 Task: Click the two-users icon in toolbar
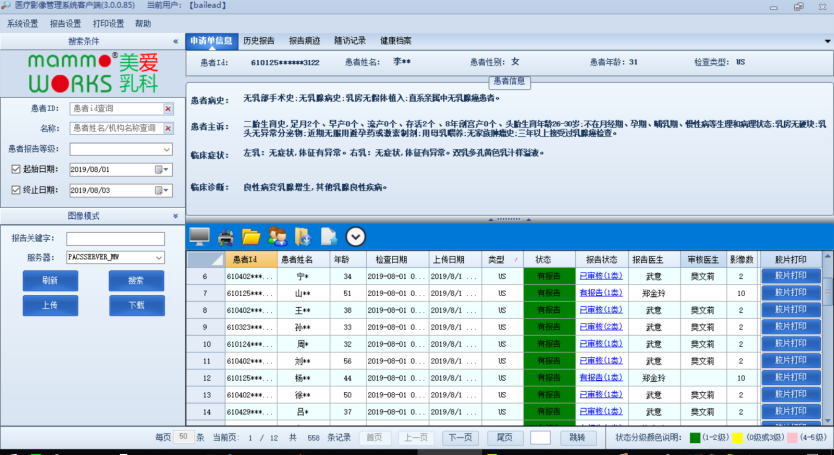pyautogui.click(x=277, y=236)
